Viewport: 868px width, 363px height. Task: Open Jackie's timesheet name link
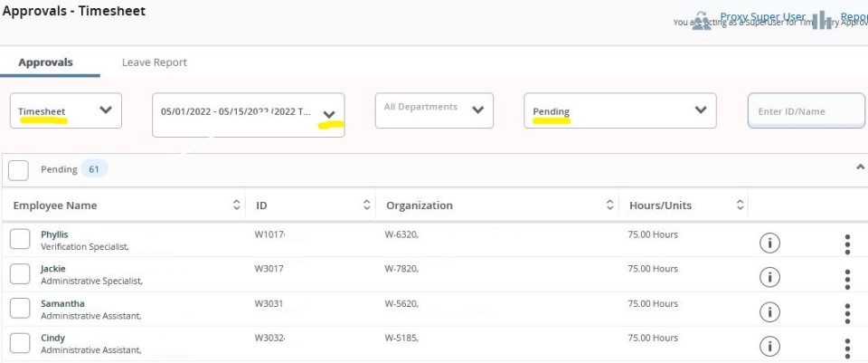coord(52,269)
